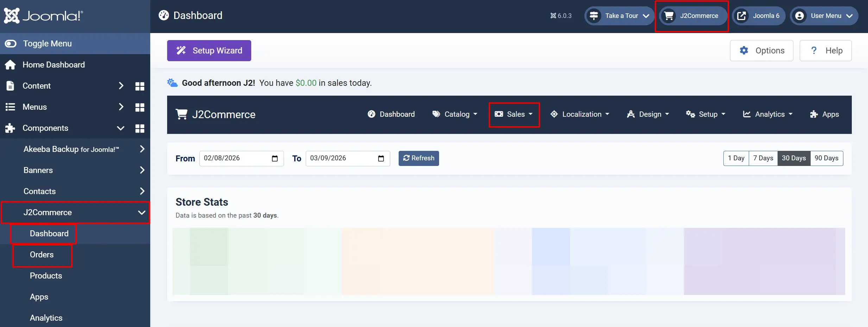This screenshot has height=327, width=868.
Task: Open Analytics in the sidebar submenu
Action: [x=46, y=318]
